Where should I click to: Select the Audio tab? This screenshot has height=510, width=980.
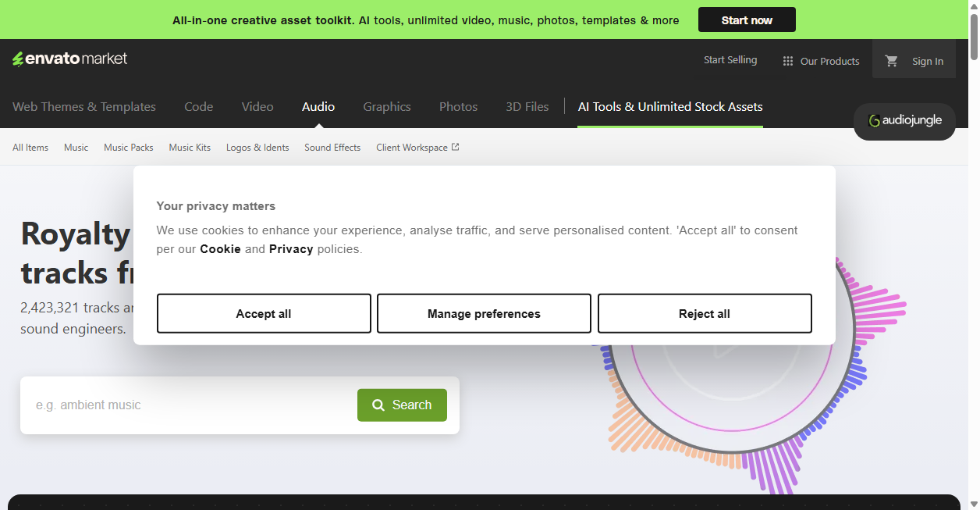coord(318,107)
